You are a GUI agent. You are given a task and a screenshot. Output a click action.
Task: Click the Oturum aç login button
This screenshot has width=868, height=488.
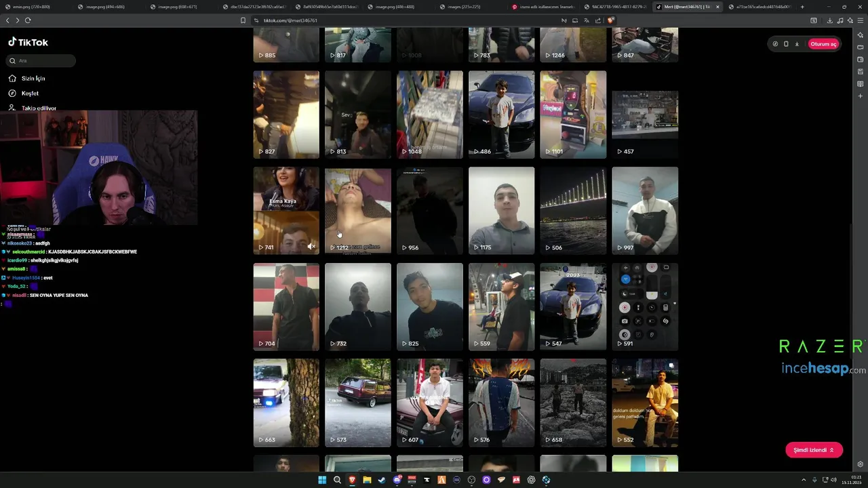tap(823, 44)
